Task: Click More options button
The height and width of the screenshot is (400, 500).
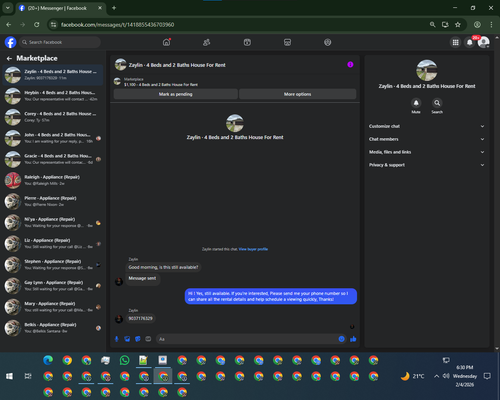Action: [298, 94]
